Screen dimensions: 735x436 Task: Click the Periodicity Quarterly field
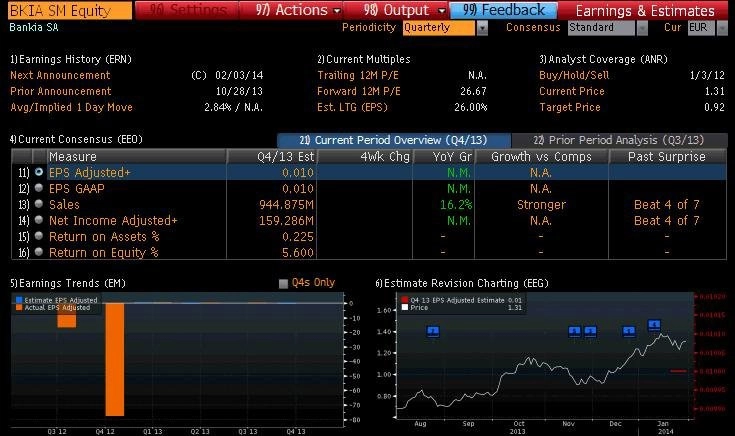(x=439, y=28)
